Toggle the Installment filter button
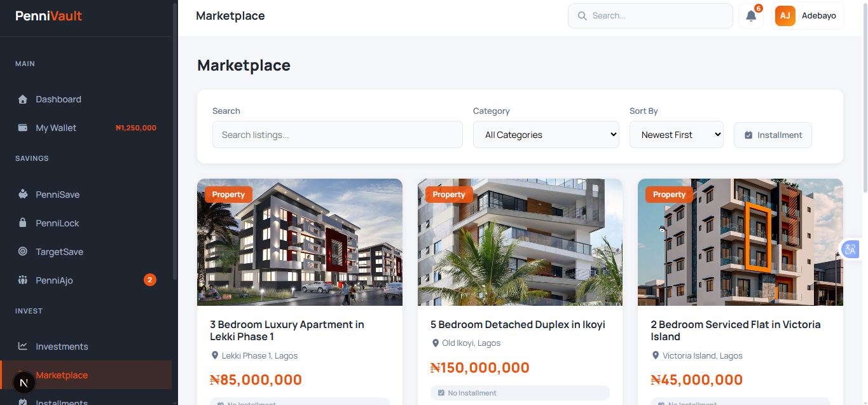 773,135
